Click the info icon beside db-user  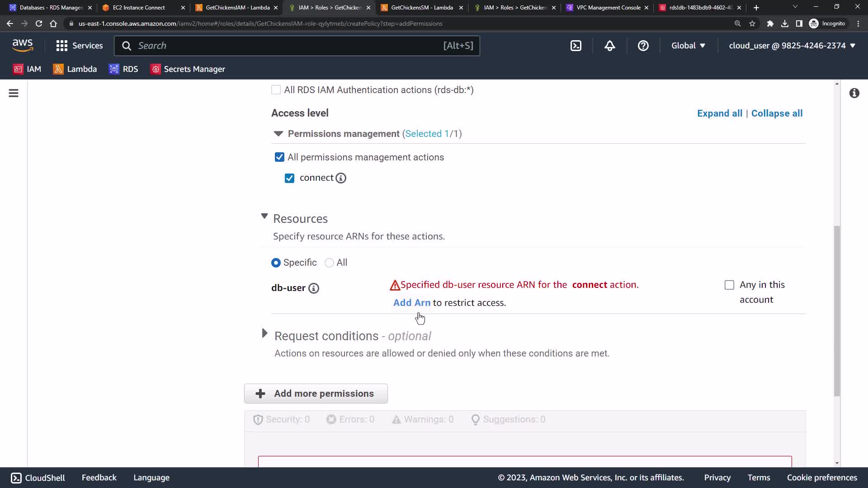(313, 288)
